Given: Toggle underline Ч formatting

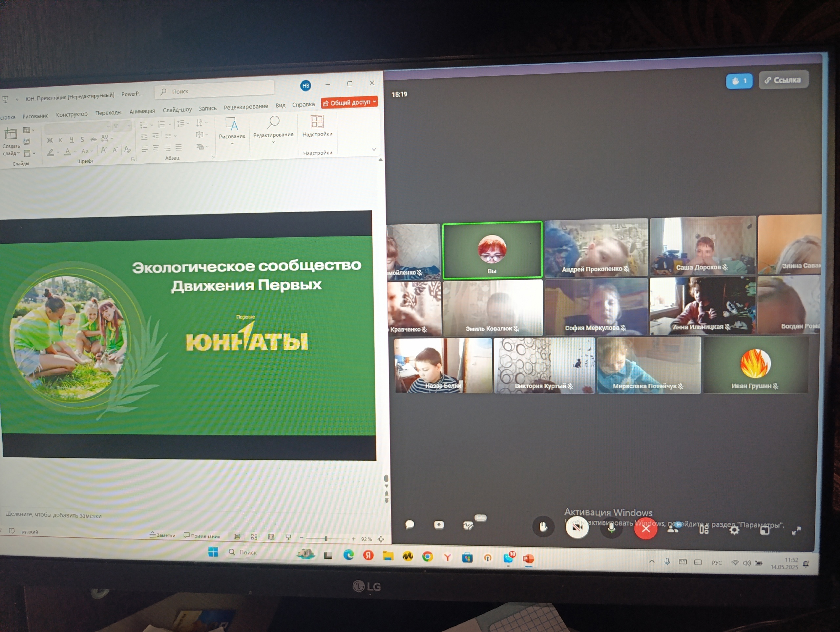Looking at the screenshot, I should point(72,140).
